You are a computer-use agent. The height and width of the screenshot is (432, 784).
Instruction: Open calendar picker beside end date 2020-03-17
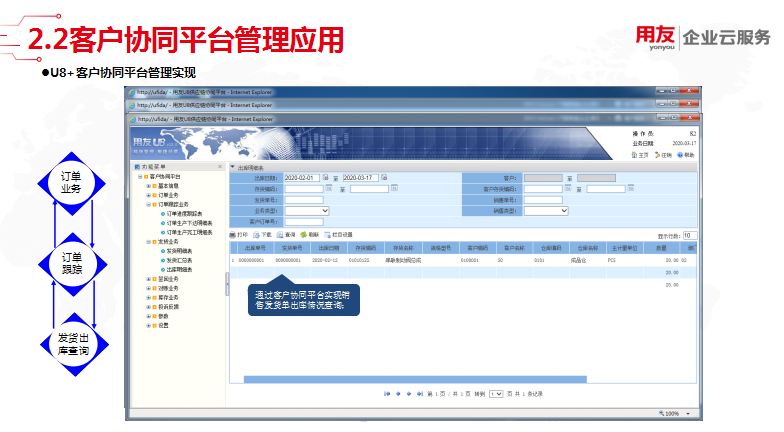[x=384, y=178]
